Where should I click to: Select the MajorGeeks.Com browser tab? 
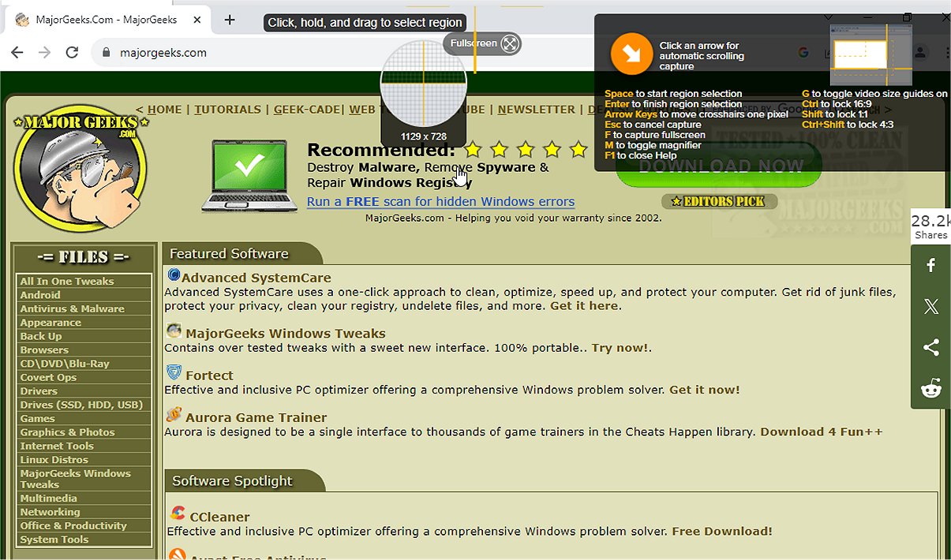pos(107,20)
